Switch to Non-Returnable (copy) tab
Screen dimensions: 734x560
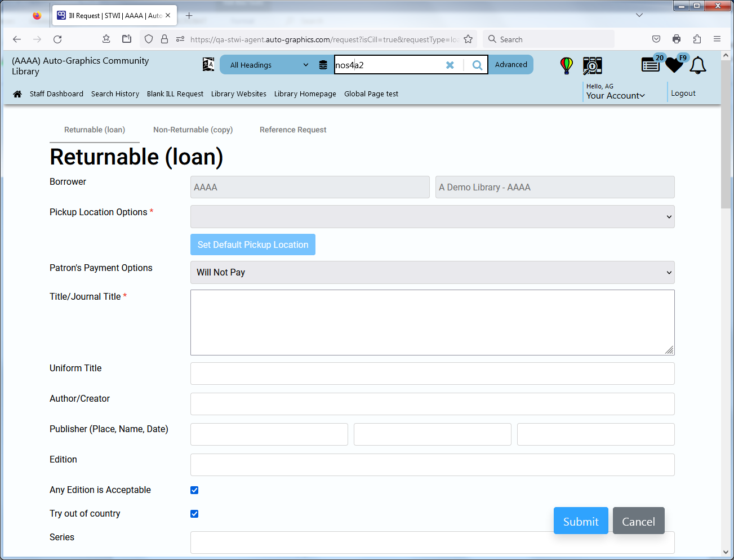point(193,130)
